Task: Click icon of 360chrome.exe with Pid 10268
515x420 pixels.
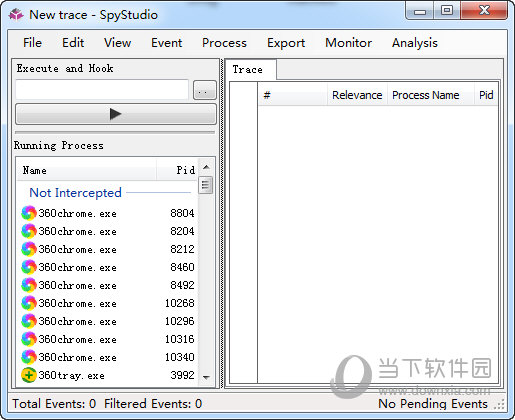Action: (x=29, y=303)
